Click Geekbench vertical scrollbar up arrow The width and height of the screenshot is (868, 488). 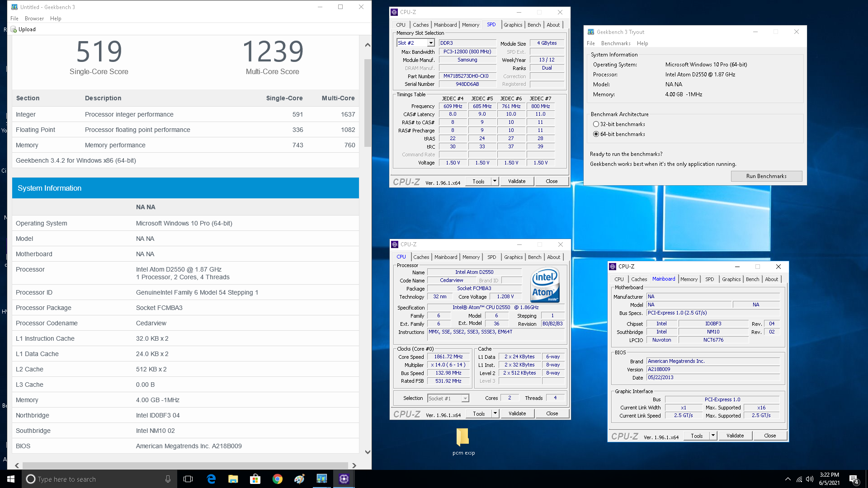[368, 45]
